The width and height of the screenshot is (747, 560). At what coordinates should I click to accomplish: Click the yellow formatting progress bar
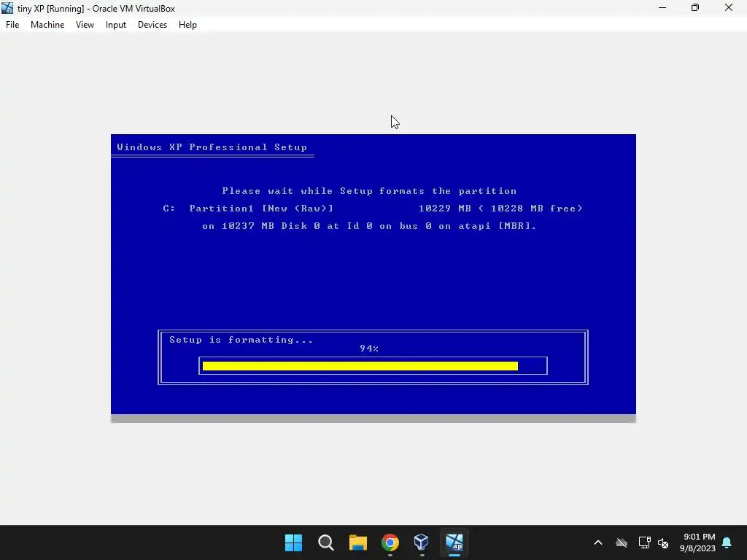point(360,366)
